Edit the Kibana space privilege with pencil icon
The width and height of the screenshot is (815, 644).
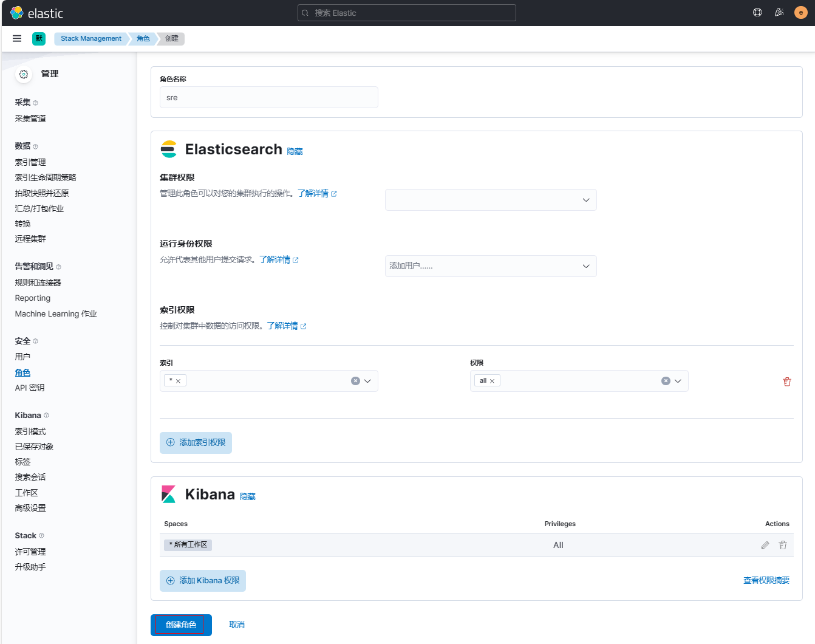(765, 545)
